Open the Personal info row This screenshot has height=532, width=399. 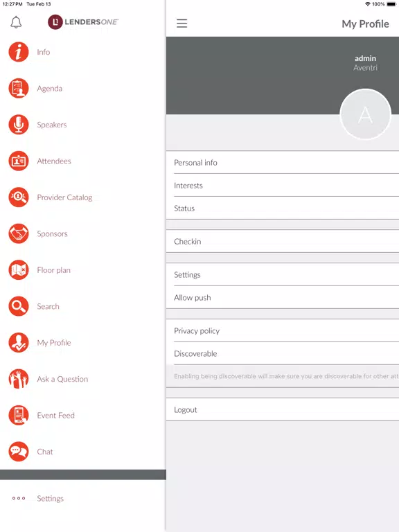[x=283, y=163]
